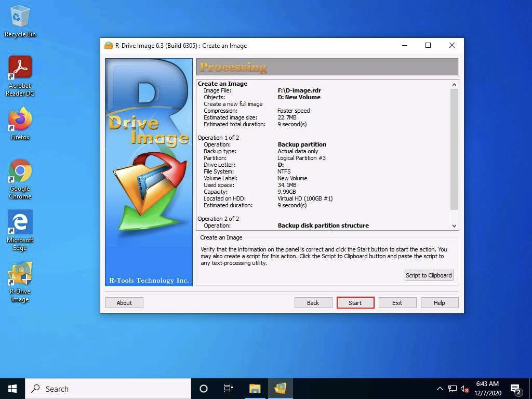532x399 pixels.
Task: Select the R-Drive Image desktop shortcut
Action: point(20,282)
